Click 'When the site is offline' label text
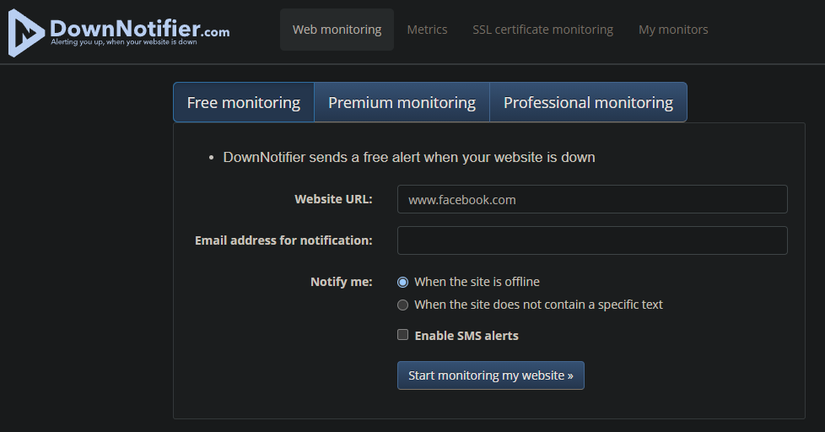This screenshot has height=432, width=825. (477, 282)
